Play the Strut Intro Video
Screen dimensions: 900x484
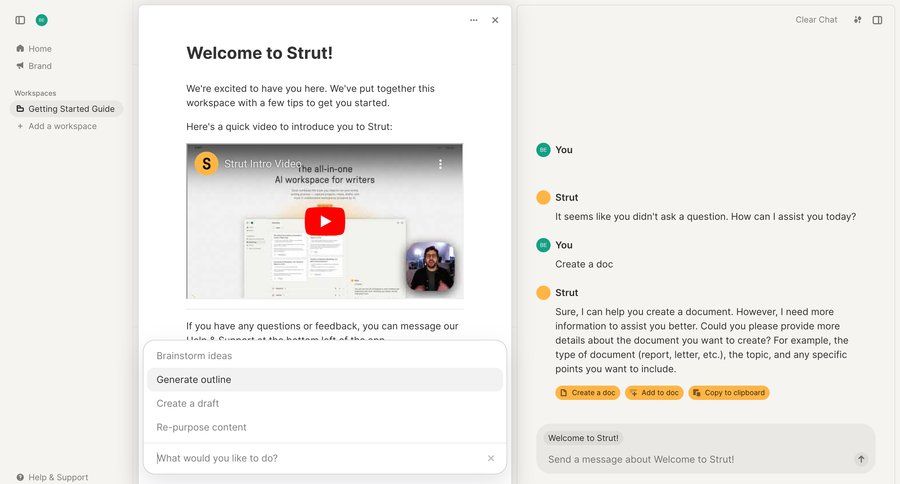coord(325,221)
